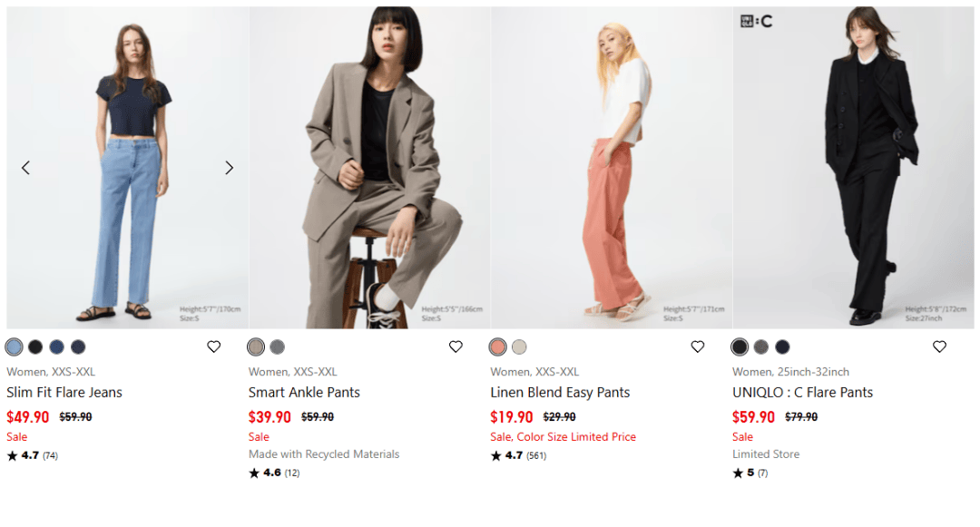
Task: Open the Smart Ankle Pants product page
Action: 304,393
